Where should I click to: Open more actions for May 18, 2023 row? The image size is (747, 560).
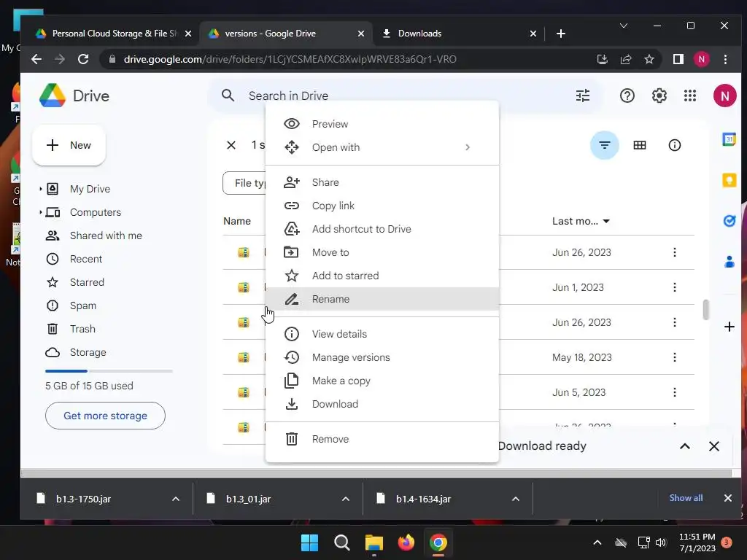point(675,357)
